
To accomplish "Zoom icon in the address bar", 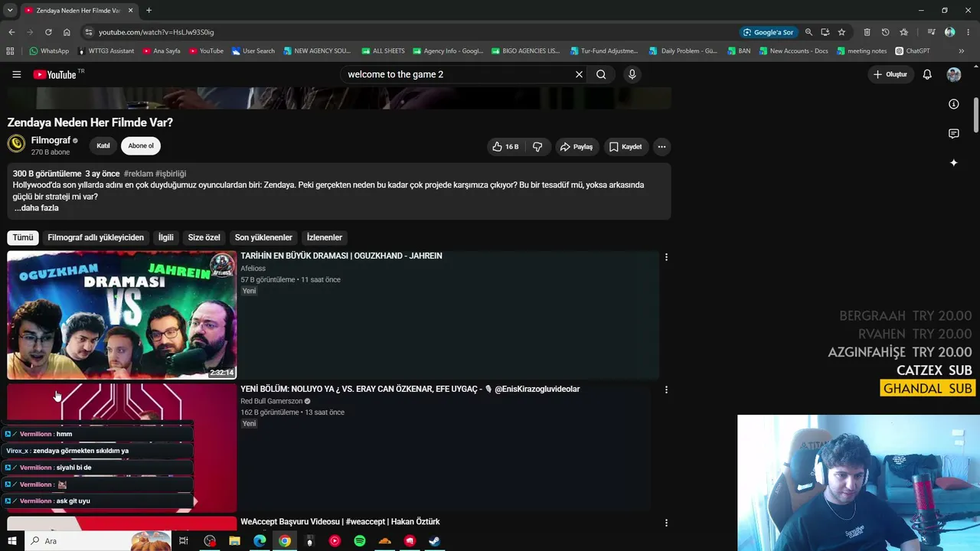I will click(x=808, y=32).
